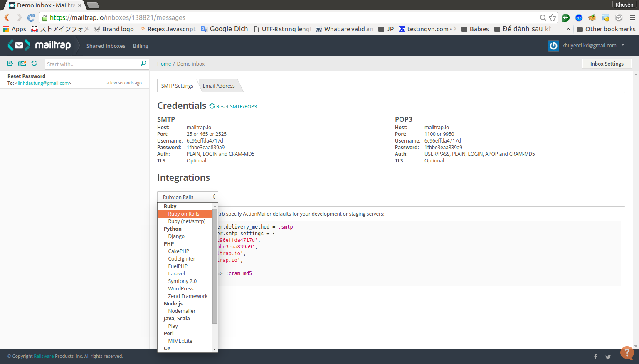Screen dimensions: 639x364
Task: Click the green chat bubble extension icon
Action: [x=565, y=17]
